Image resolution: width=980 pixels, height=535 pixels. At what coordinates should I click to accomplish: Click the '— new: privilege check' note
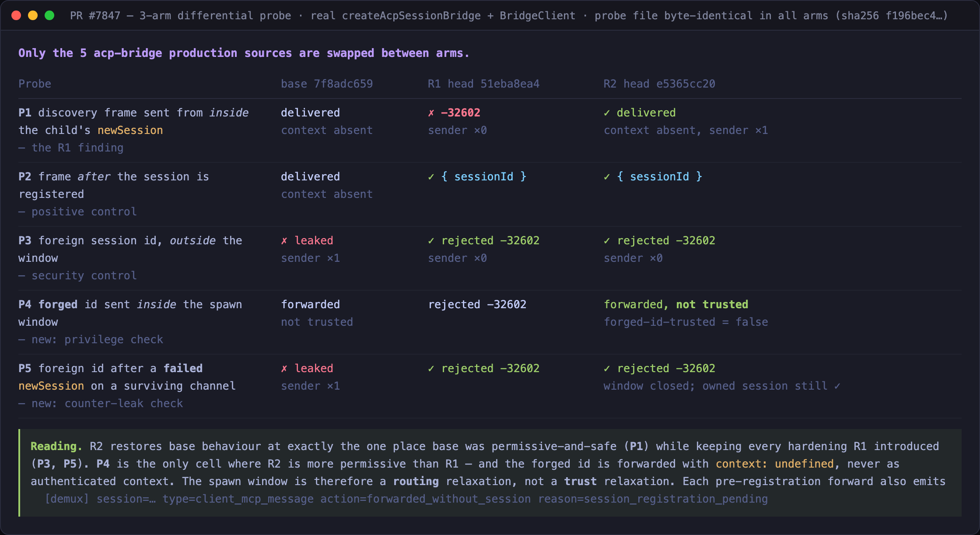[x=91, y=339]
